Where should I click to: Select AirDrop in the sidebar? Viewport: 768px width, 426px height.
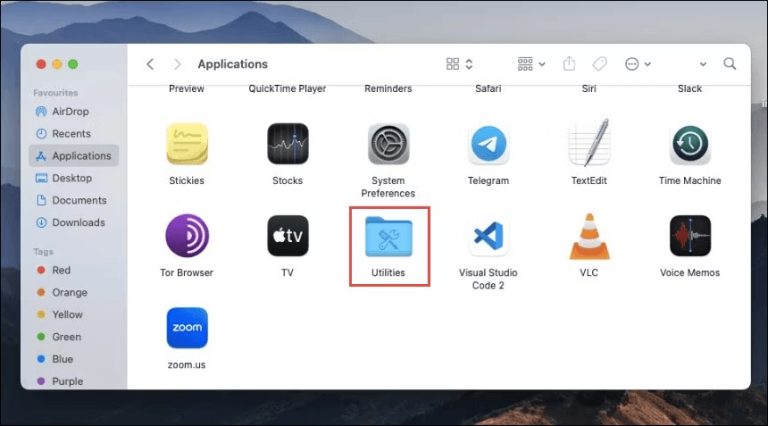point(73,111)
